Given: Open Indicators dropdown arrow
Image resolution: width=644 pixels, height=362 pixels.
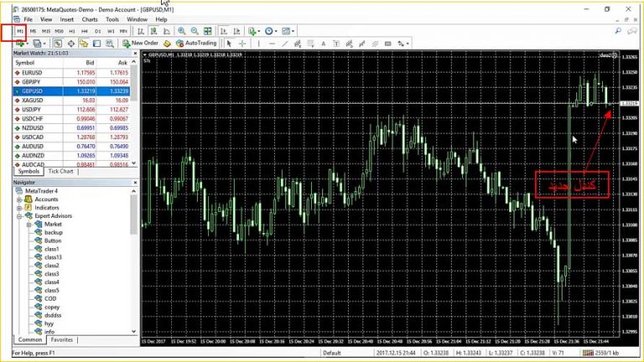Looking at the screenshot, I should click(259, 31).
